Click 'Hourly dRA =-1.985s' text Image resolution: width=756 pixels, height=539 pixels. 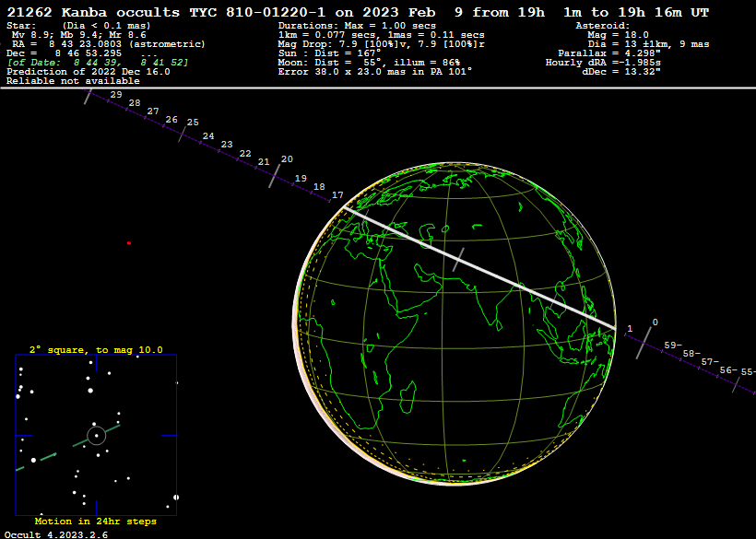(603, 63)
